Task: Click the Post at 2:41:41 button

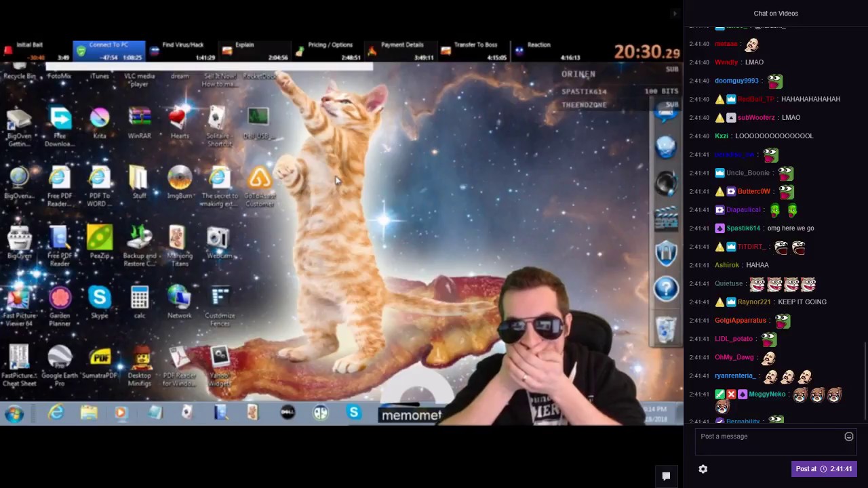Action: [824, 469]
